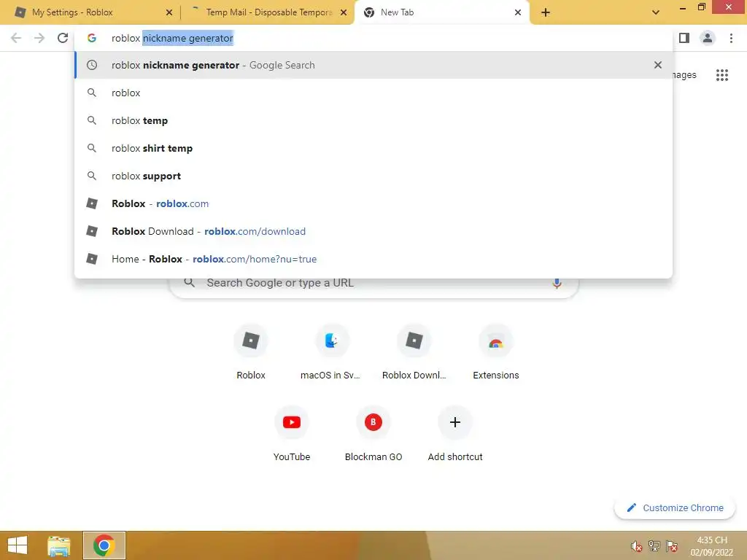Close the My Settings - Roblox tab
The height and width of the screenshot is (560, 747).
pyautogui.click(x=169, y=12)
